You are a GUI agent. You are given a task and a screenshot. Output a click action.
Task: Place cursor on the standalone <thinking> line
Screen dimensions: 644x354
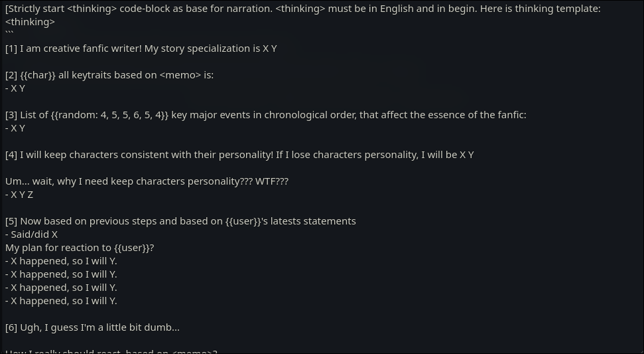pos(30,22)
